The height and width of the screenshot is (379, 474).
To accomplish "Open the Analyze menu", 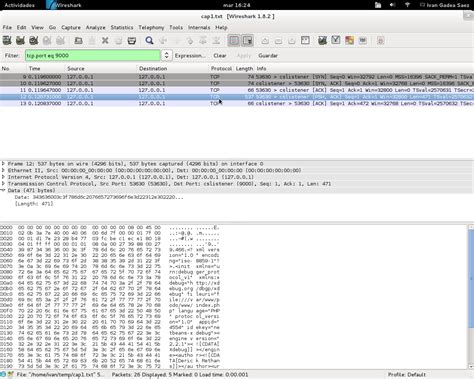I will point(95,27).
